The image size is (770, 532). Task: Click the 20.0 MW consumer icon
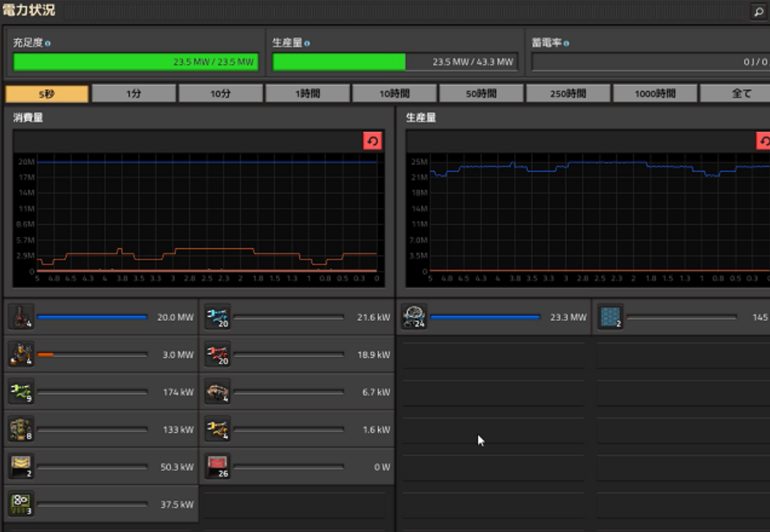[x=21, y=317]
